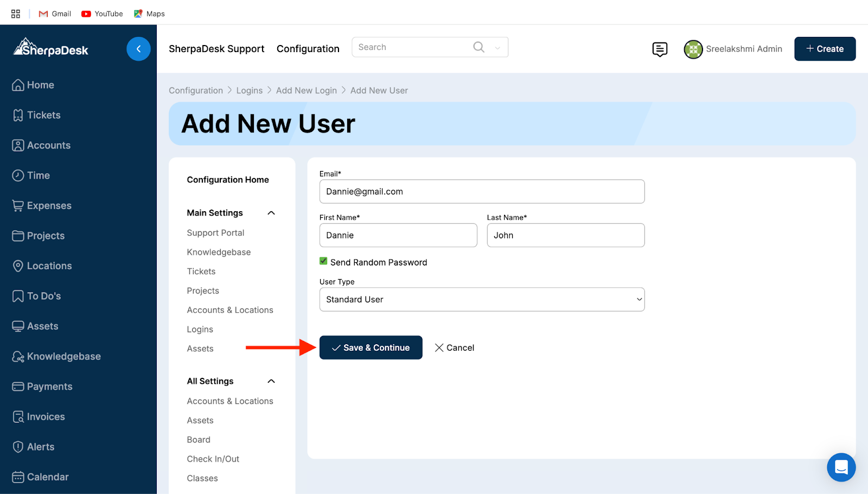Viewport: 868px width, 494px height.
Task: Open Gmail bookmark in bookmarks bar
Action: [55, 14]
